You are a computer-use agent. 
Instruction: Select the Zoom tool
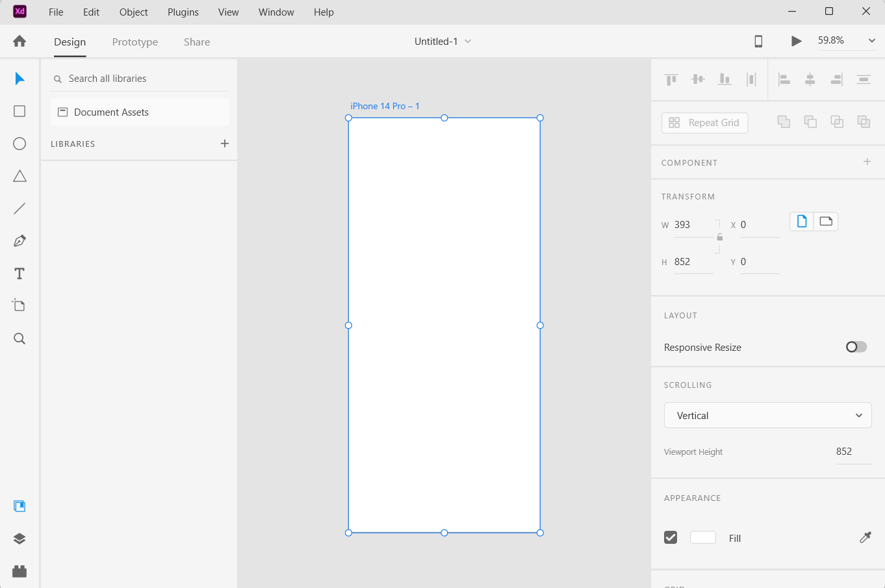(x=19, y=338)
